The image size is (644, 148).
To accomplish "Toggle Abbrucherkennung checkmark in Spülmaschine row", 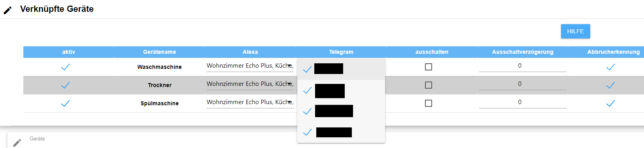I will [x=610, y=103].
